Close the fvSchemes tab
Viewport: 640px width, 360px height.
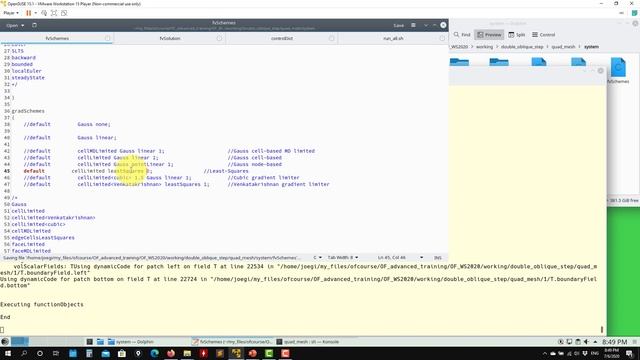click(x=107, y=38)
